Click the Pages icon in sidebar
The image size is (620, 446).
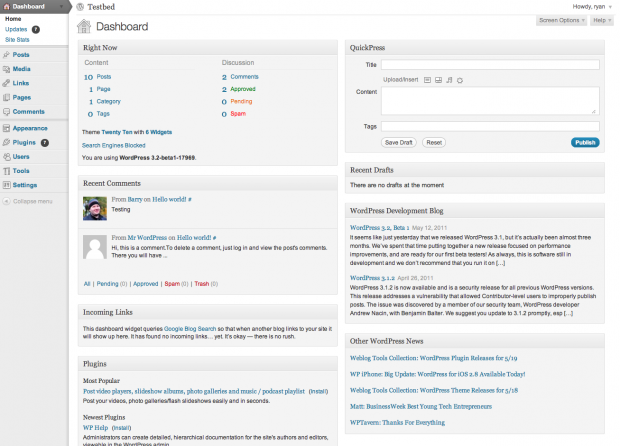coord(6,98)
